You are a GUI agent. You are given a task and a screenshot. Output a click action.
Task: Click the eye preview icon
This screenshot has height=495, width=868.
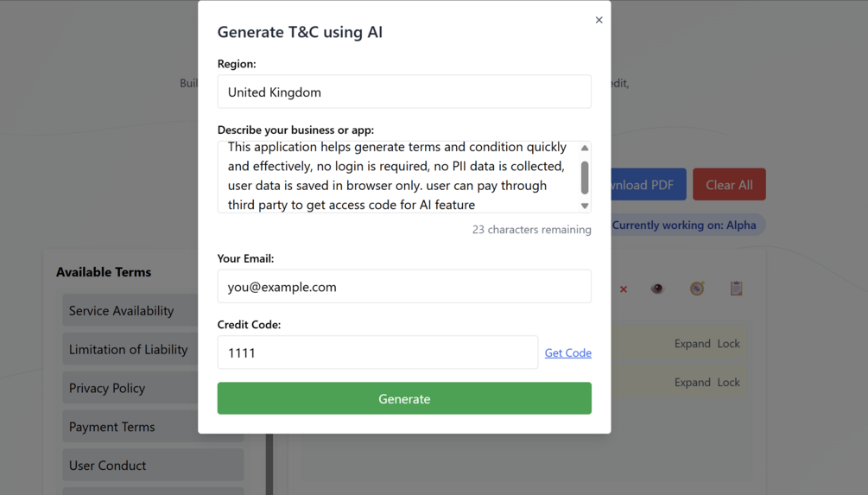point(657,289)
